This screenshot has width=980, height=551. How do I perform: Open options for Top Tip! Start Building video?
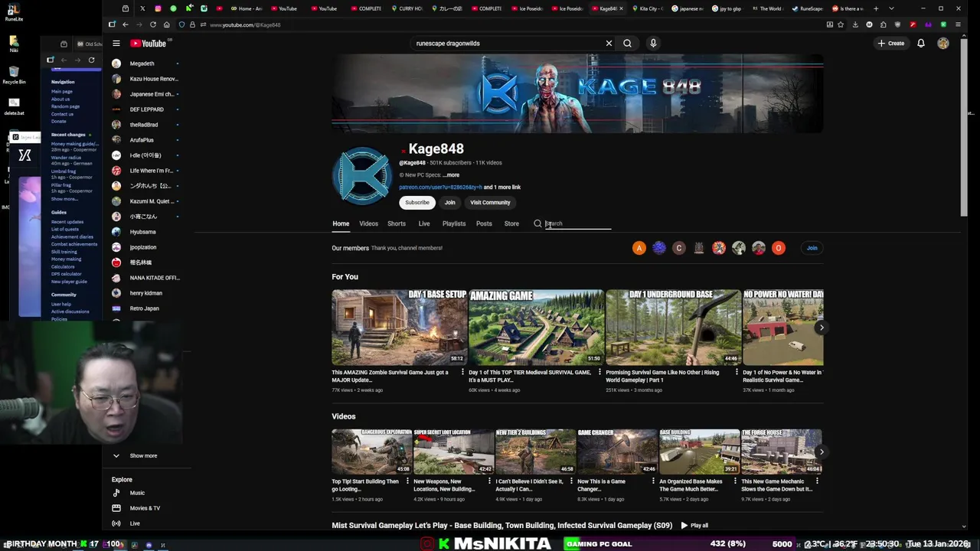[407, 481]
